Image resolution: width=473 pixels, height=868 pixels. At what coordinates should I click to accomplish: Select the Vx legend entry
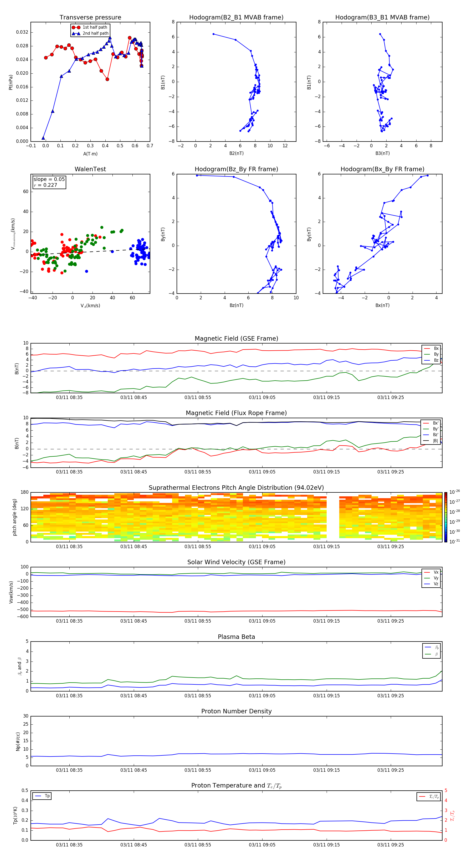tap(431, 572)
